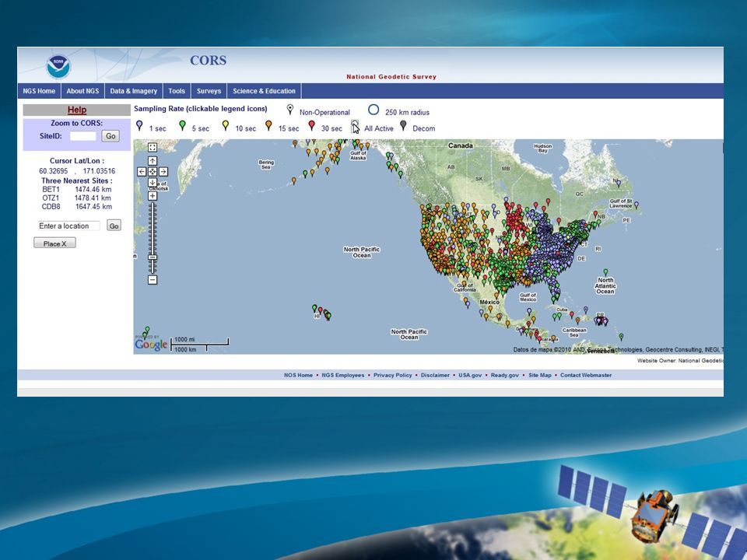Click the NOAA logo in the header
This screenshot has height=560, width=747.
58,66
